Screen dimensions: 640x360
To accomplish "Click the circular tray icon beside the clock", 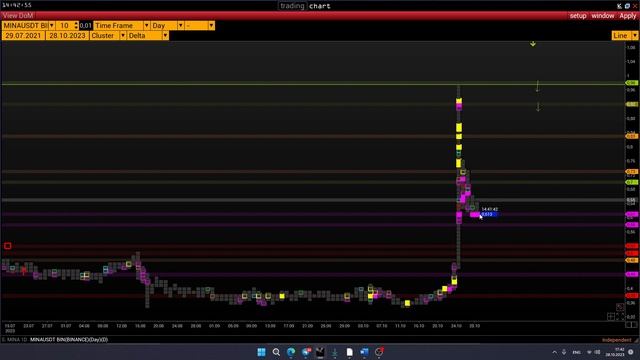I will coord(631,352).
